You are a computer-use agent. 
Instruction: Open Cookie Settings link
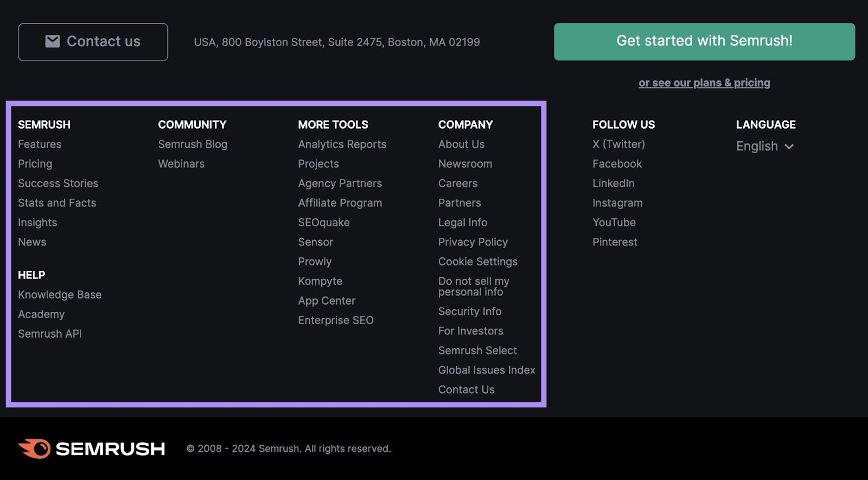pos(478,261)
